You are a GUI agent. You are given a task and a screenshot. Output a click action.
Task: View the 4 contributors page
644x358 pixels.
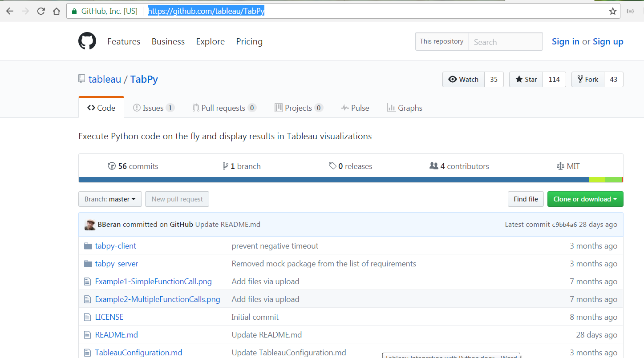pos(459,166)
